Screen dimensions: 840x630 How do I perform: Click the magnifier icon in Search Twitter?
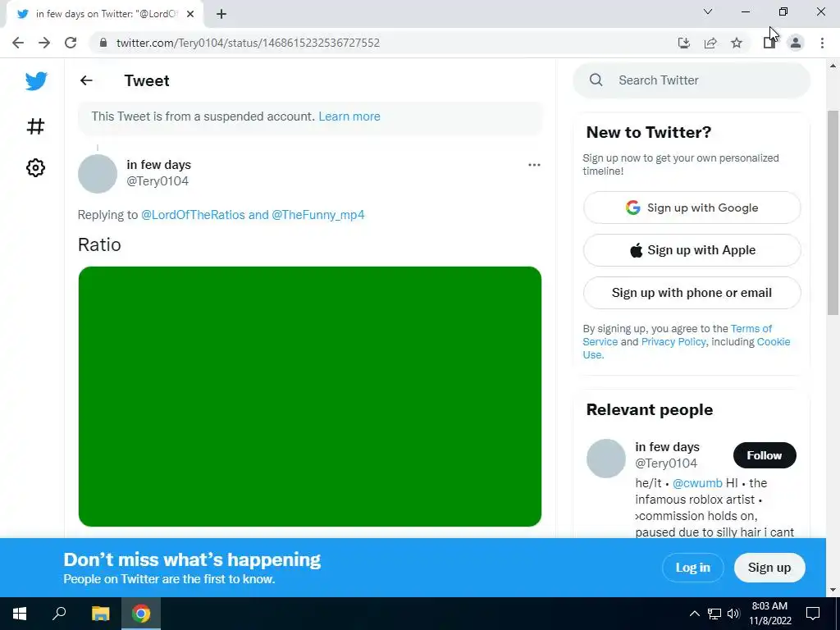596,80
